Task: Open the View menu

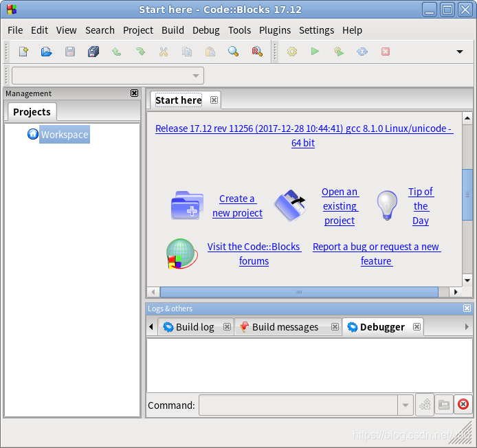Action: (66, 30)
